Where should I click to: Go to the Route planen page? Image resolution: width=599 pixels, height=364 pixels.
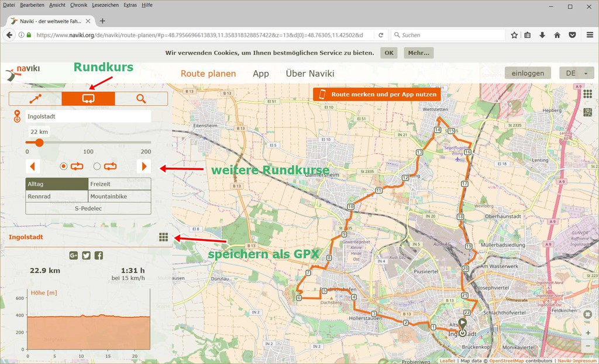click(x=208, y=74)
